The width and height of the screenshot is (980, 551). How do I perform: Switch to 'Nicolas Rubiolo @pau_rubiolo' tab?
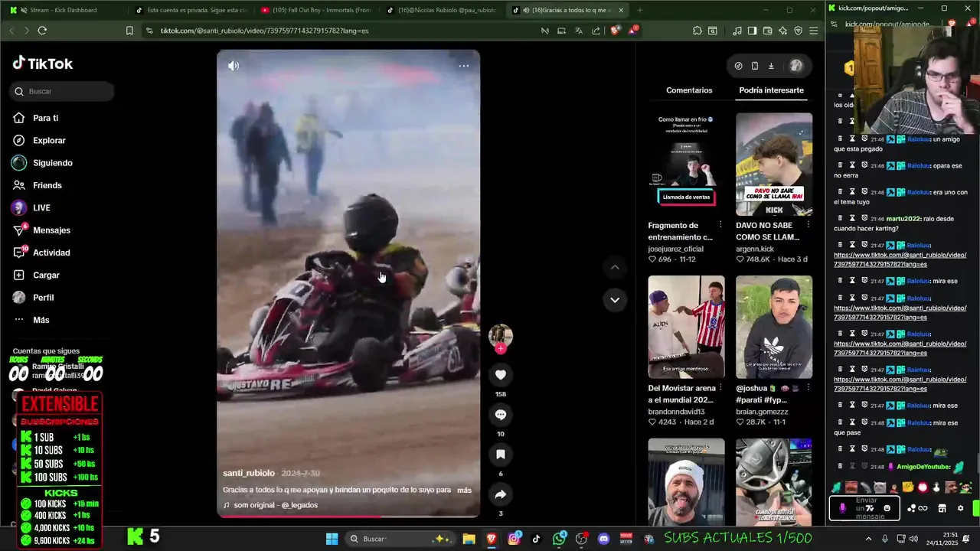tap(441, 10)
